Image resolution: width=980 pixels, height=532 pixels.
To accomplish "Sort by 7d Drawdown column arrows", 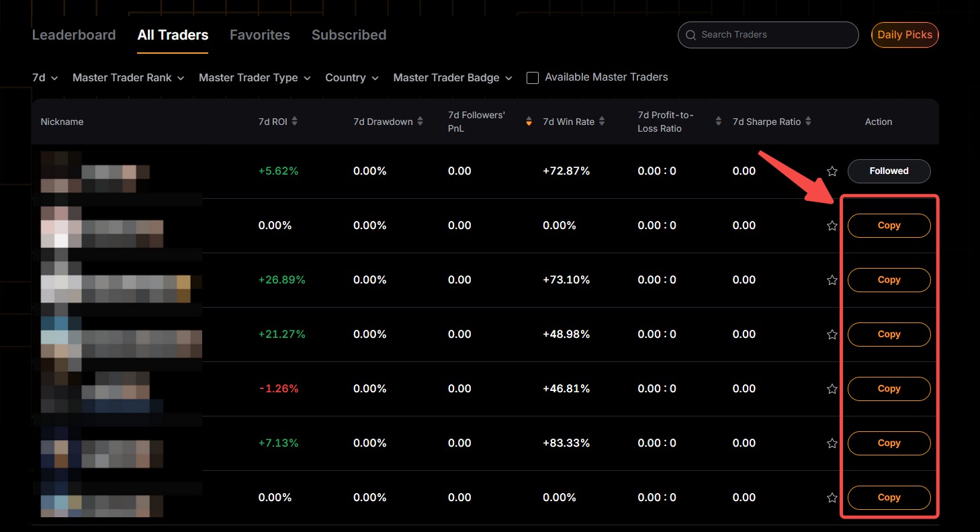I will tap(420, 122).
